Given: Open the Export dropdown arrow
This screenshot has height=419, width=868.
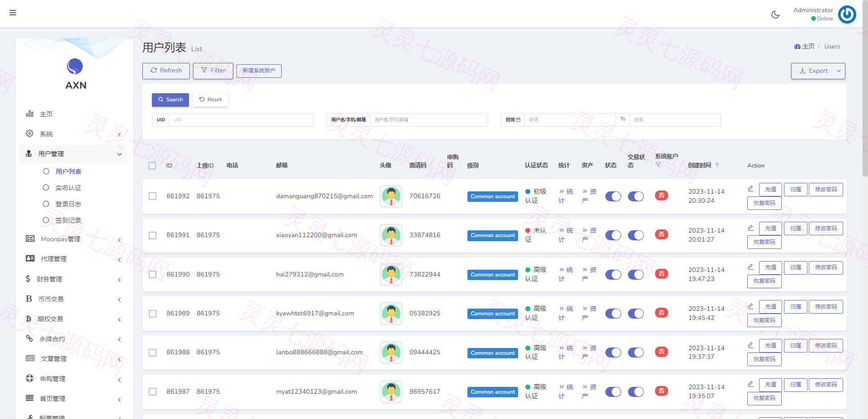Looking at the screenshot, I should point(839,71).
